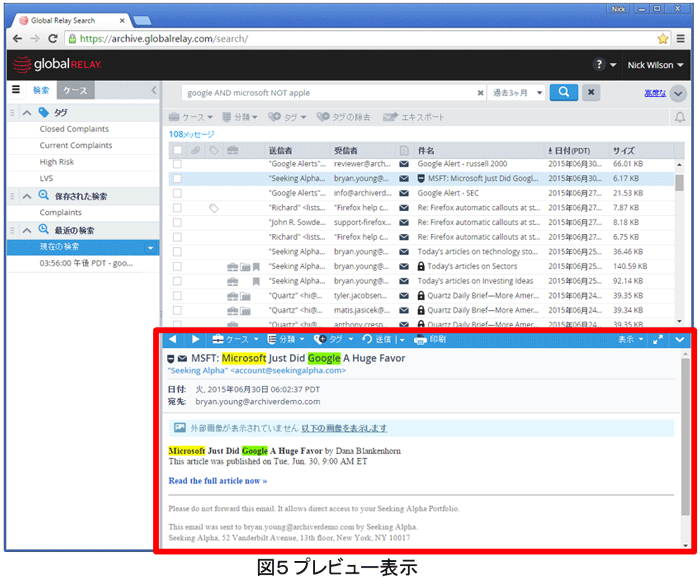This screenshot has width=700, height=578.
Task: Expand the preview pane to full screen
Action: coord(658,340)
